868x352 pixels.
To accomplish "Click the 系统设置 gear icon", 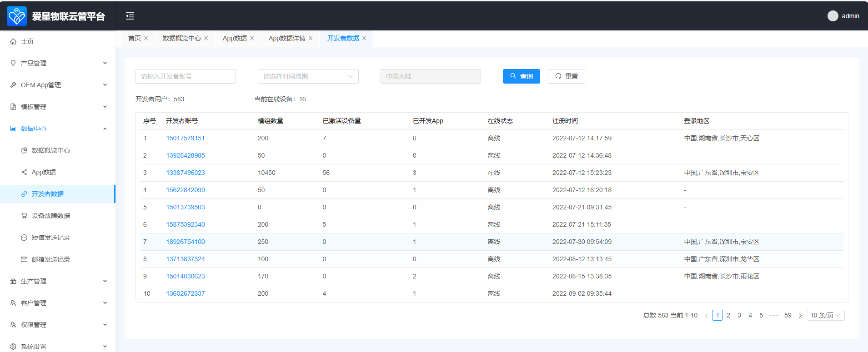I will pos(13,347).
